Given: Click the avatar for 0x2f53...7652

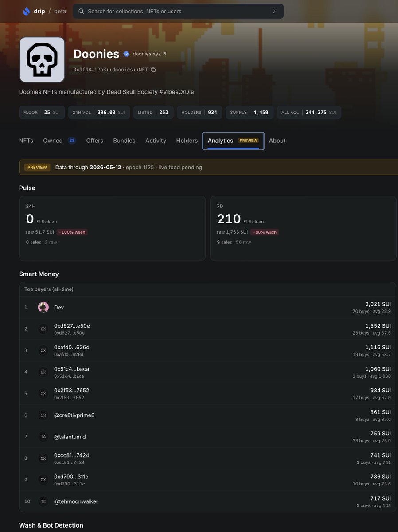Looking at the screenshot, I should (x=43, y=394).
